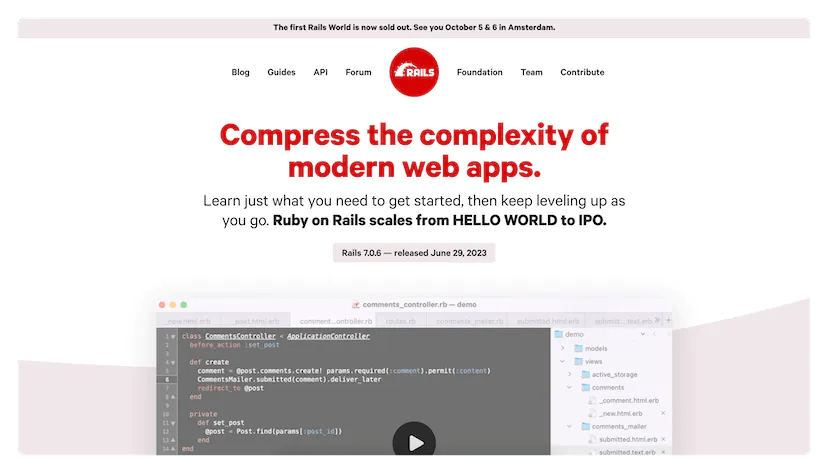Click the demo folder icon
Viewport: 828px width, 473px height.
coord(558,334)
